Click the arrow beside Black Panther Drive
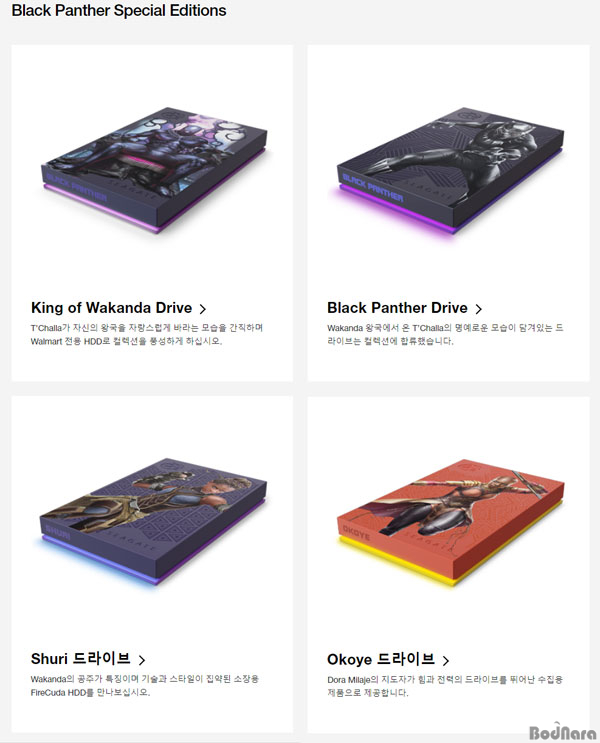This screenshot has height=743, width=600. click(x=479, y=309)
